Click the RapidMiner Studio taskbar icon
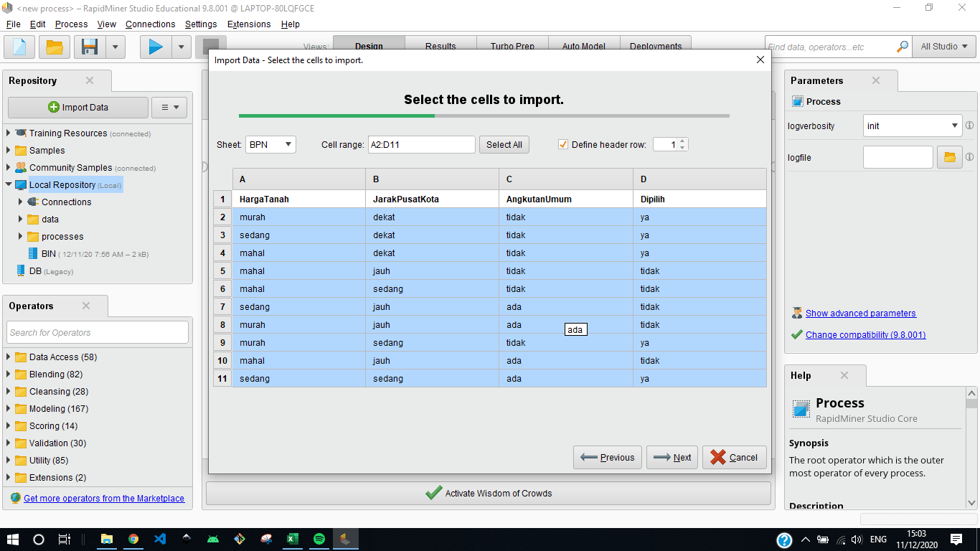 coord(346,539)
